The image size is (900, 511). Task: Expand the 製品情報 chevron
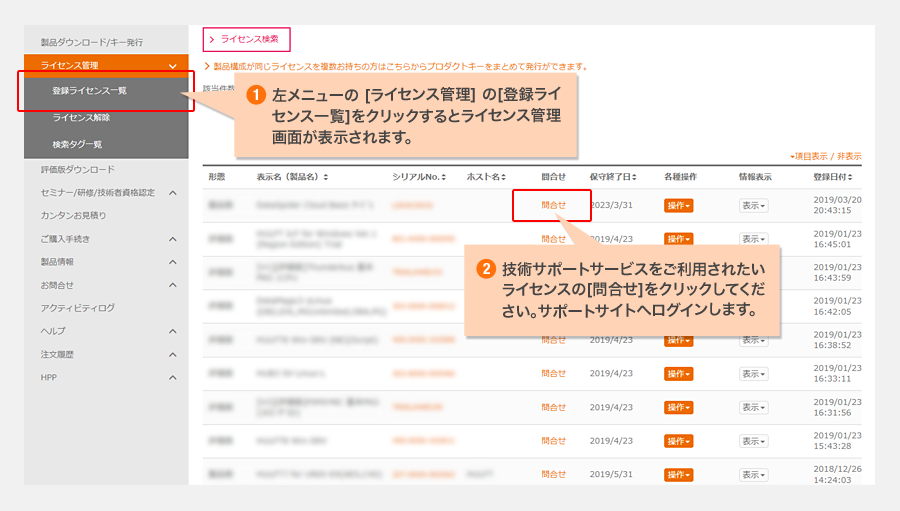[x=173, y=262]
